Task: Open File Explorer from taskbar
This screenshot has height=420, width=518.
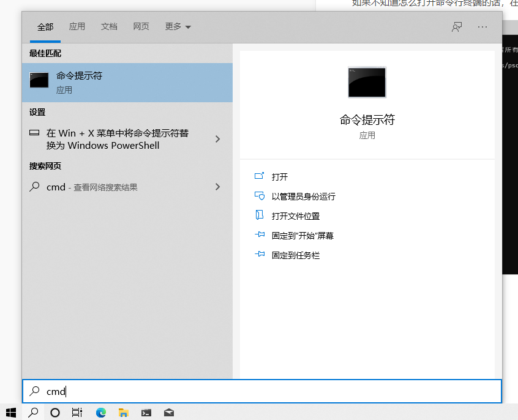Action: 123,413
